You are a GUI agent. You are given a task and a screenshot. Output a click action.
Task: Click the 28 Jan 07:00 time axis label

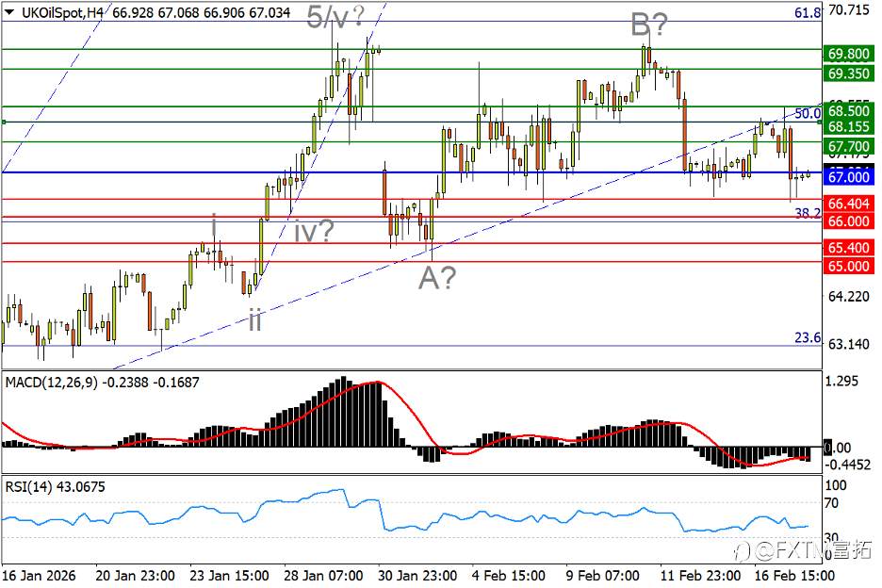323,576
